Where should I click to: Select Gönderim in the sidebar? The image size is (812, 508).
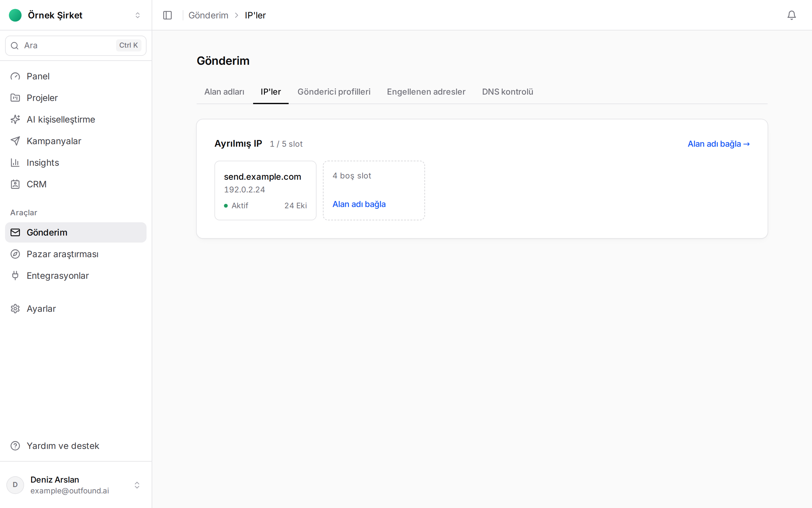coord(76,232)
